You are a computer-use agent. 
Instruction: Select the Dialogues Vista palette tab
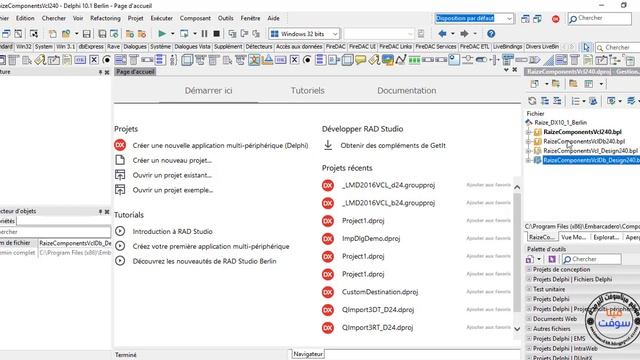point(192,47)
